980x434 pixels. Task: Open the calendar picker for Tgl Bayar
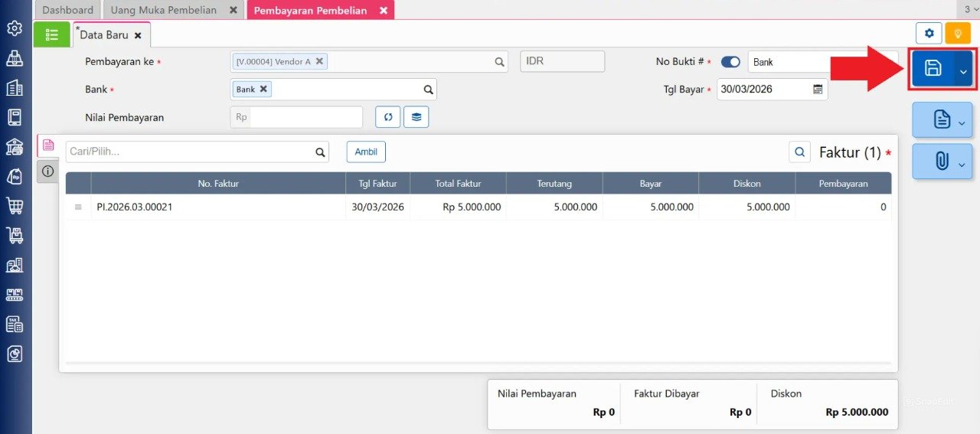click(x=818, y=90)
